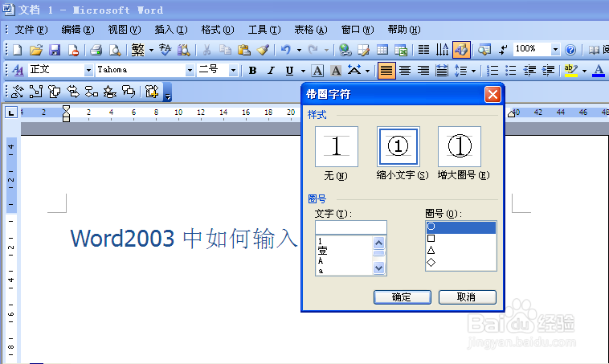Screen dimensions: 609x364
Task: Open the 工具(T) menu
Action: pos(264,30)
